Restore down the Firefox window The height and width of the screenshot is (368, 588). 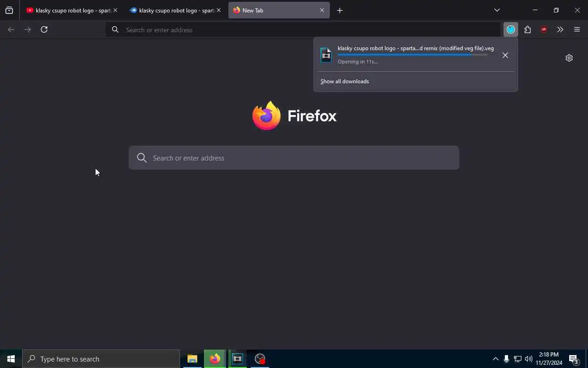click(x=556, y=10)
